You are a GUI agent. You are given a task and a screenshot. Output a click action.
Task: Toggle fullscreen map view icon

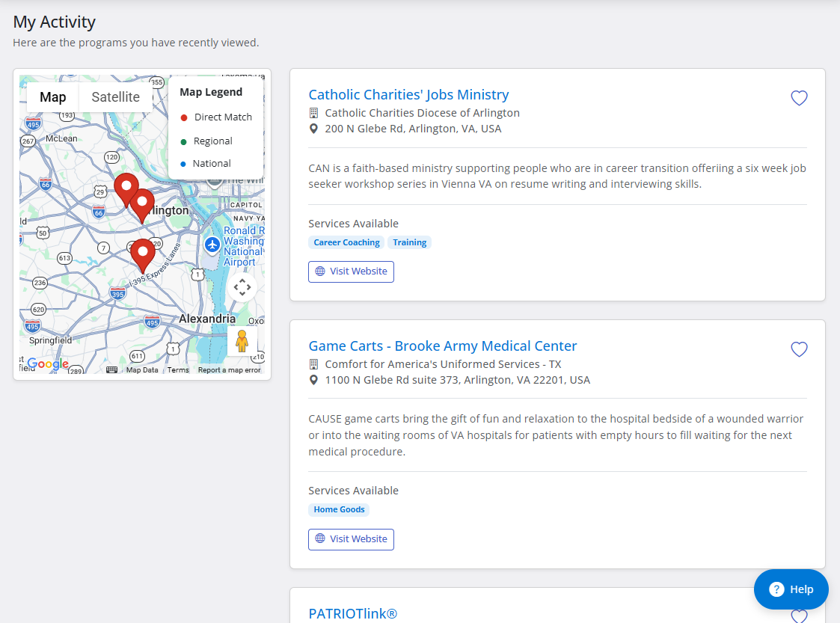[x=242, y=287]
